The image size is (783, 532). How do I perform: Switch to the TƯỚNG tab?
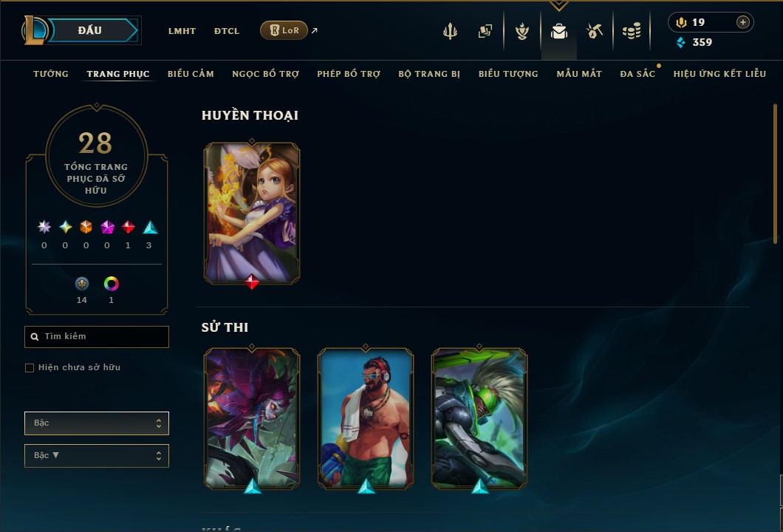pos(50,74)
